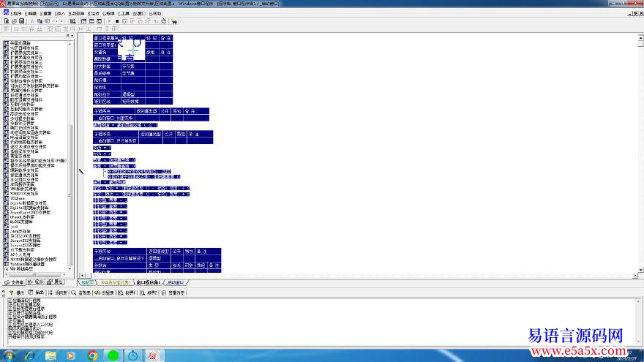Image resolution: width=644 pixels, height=362 pixels.
Task: Launch Internet Explorer from the taskbar
Action: click(x=30, y=355)
